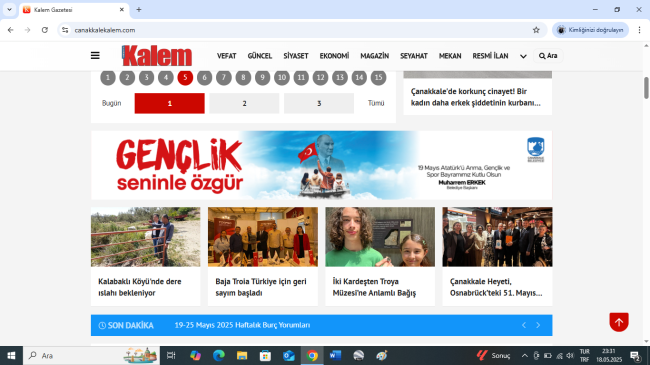650x365 pixels.
Task: Show previous breaking news headline
Action: pos(524,325)
